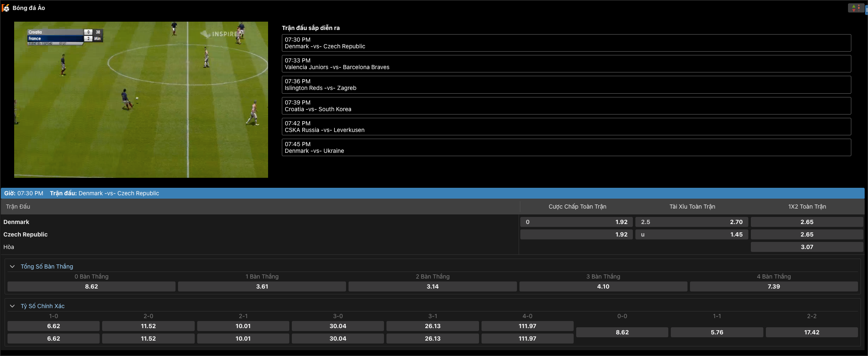The width and height of the screenshot is (868, 356).
Task: Pick the over 2.5 odds 2.70
Action: [x=691, y=222]
